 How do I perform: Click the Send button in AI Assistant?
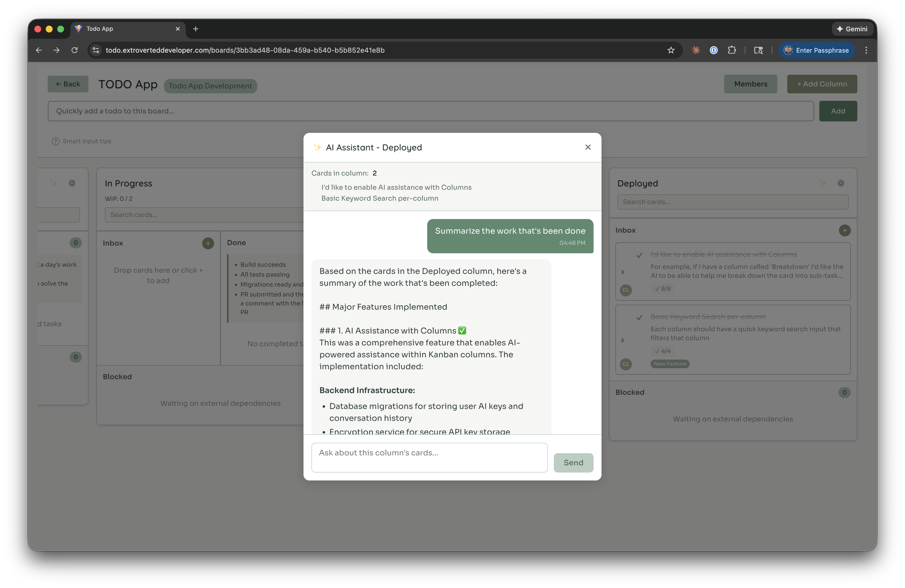click(573, 463)
